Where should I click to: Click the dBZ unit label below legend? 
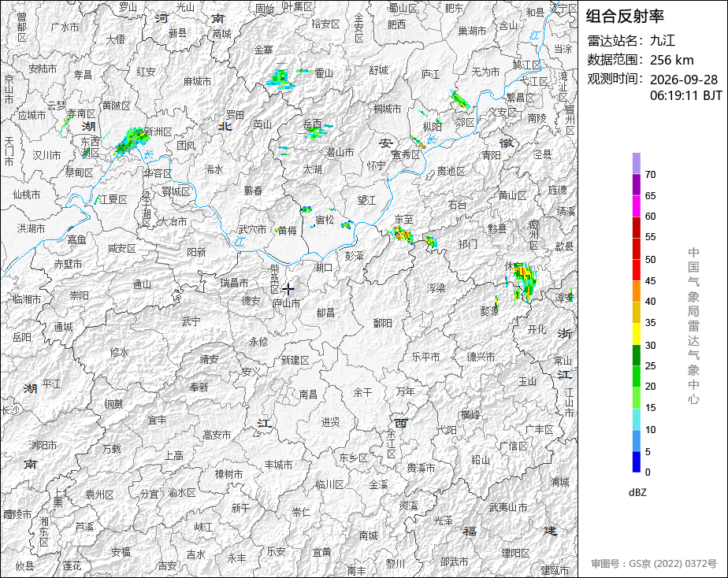[x=637, y=492]
